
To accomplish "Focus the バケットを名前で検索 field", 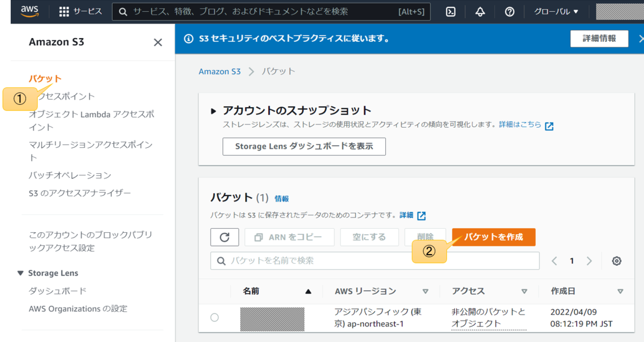I will (375, 261).
